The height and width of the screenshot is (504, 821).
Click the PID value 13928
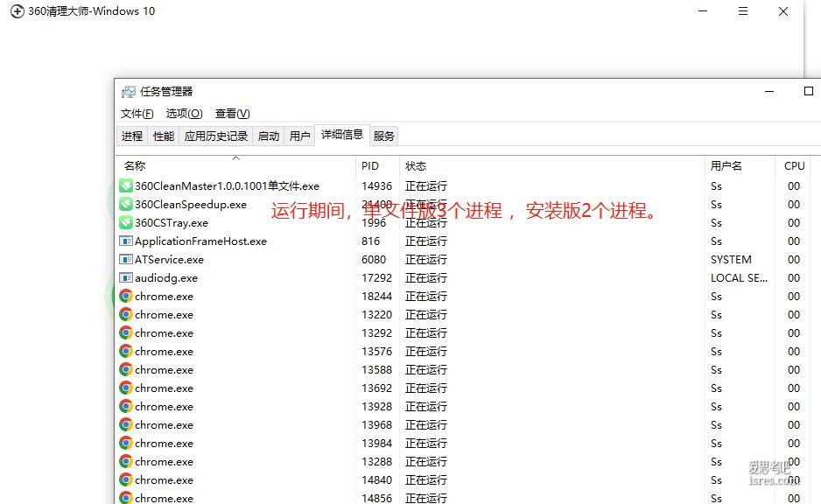coord(377,406)
